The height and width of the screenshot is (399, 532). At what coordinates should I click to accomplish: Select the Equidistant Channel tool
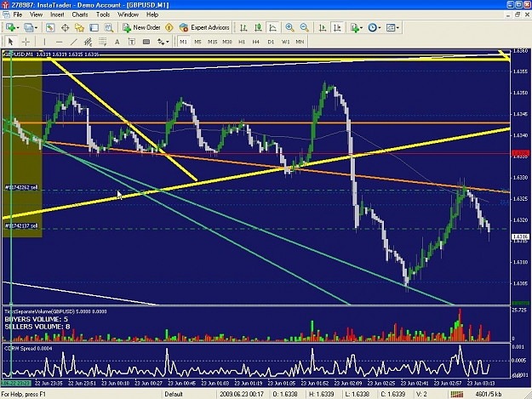point(89,42)
